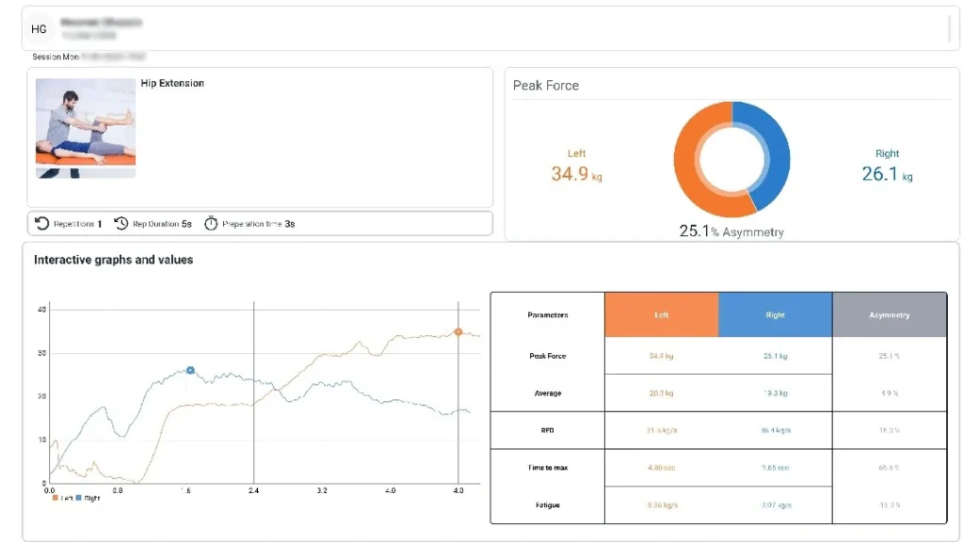Select the Time to max row label
Viewport: 964px width, 560px height.
point(547,468)
